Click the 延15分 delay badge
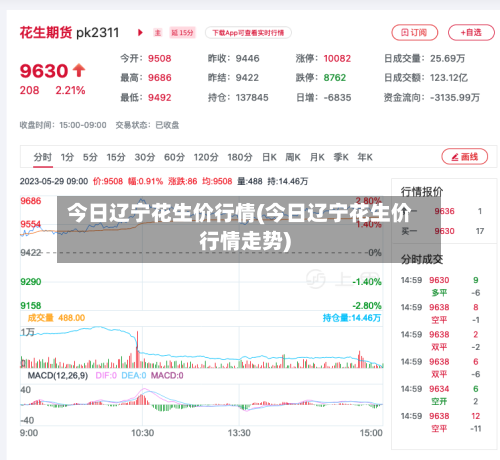 click(182, 33)
